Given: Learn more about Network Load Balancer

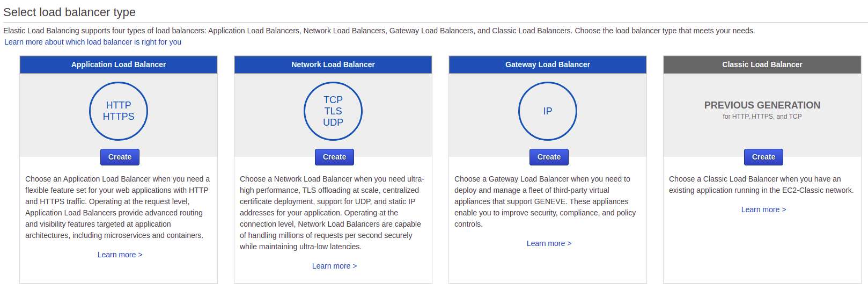Looking at the screenshot, I should (x=334, y=266).
